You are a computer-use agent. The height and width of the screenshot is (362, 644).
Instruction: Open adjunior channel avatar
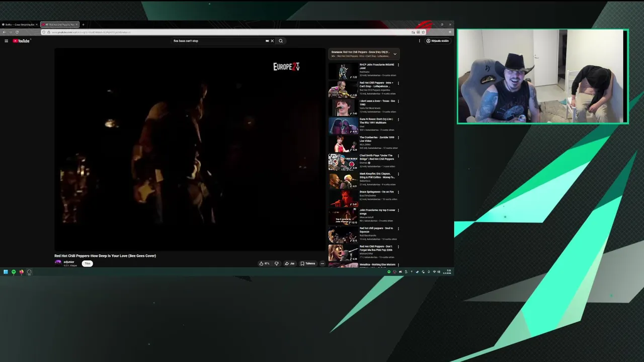[x=58, y=263]
